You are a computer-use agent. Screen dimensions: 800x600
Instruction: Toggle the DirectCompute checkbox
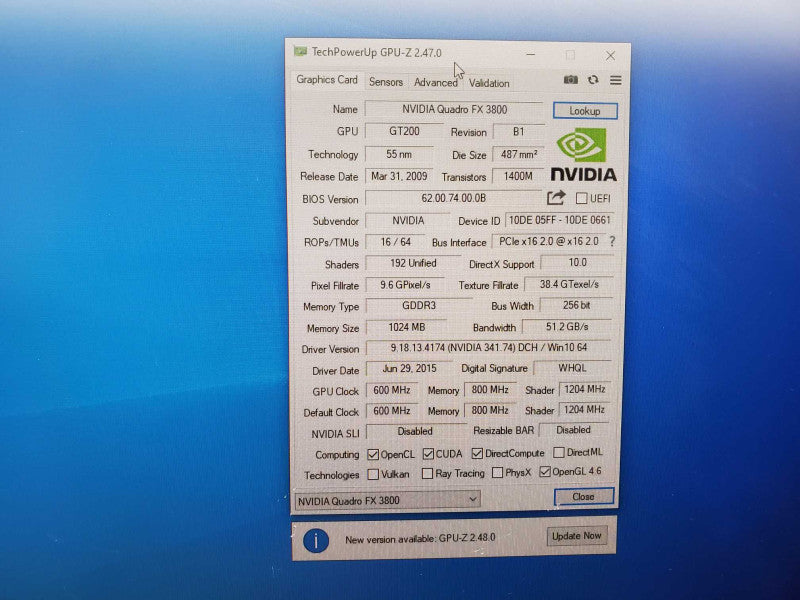coord(477,453)
